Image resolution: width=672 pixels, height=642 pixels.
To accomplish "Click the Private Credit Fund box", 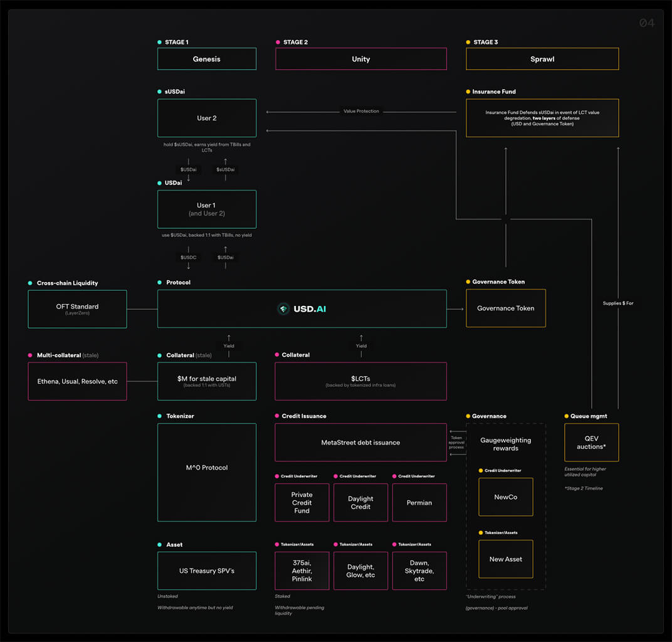I will coord(302,502).
